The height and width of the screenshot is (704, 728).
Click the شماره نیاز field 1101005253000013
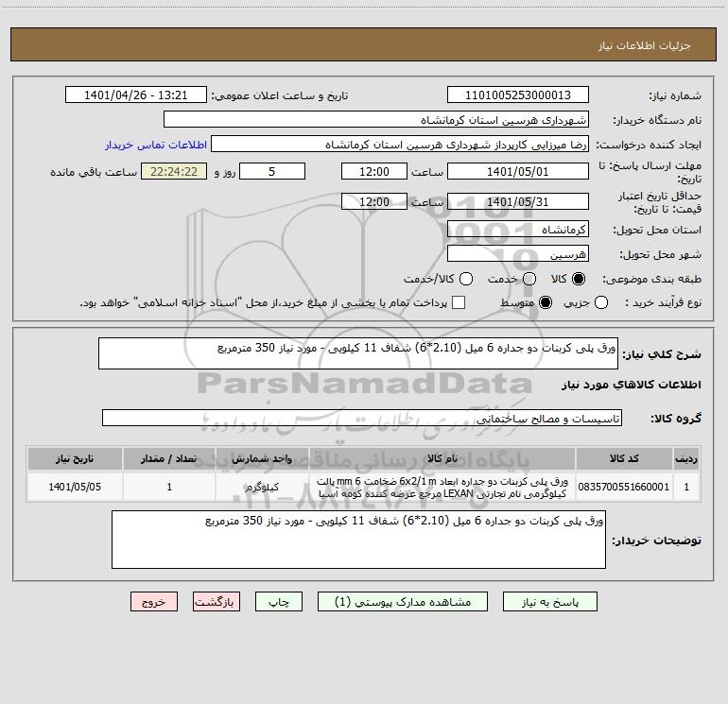pos(518,95)
